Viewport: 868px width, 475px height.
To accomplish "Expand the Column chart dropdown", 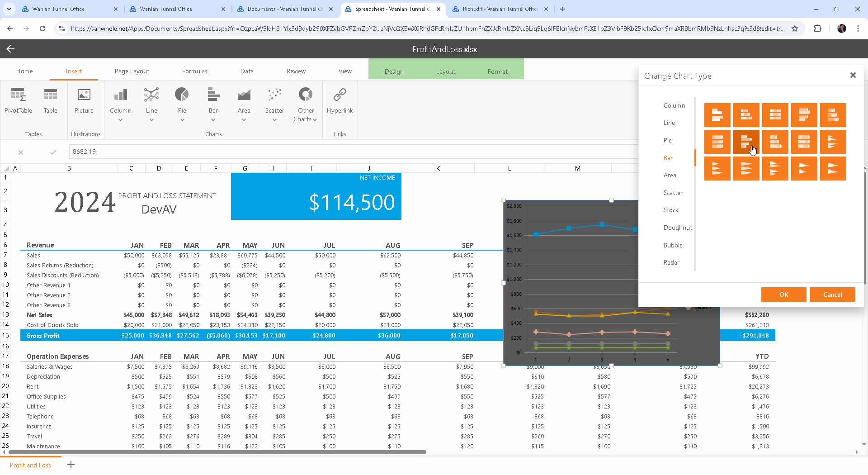I will click(121, 120).
